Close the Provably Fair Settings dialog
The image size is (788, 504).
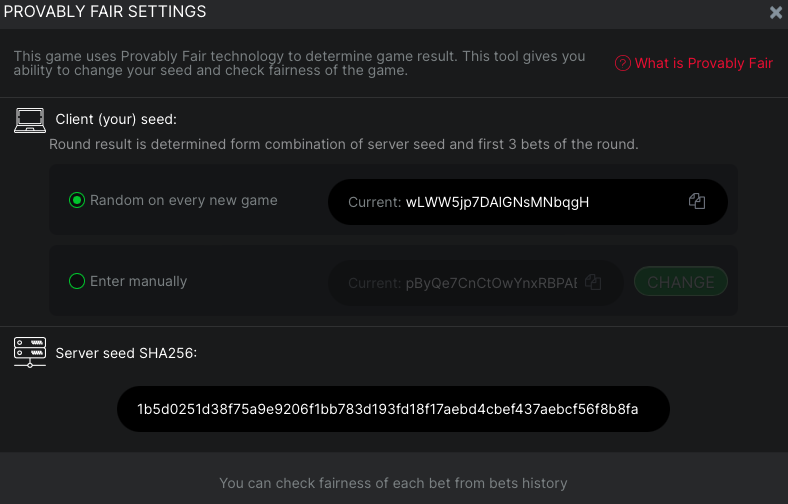coord(776,12)
